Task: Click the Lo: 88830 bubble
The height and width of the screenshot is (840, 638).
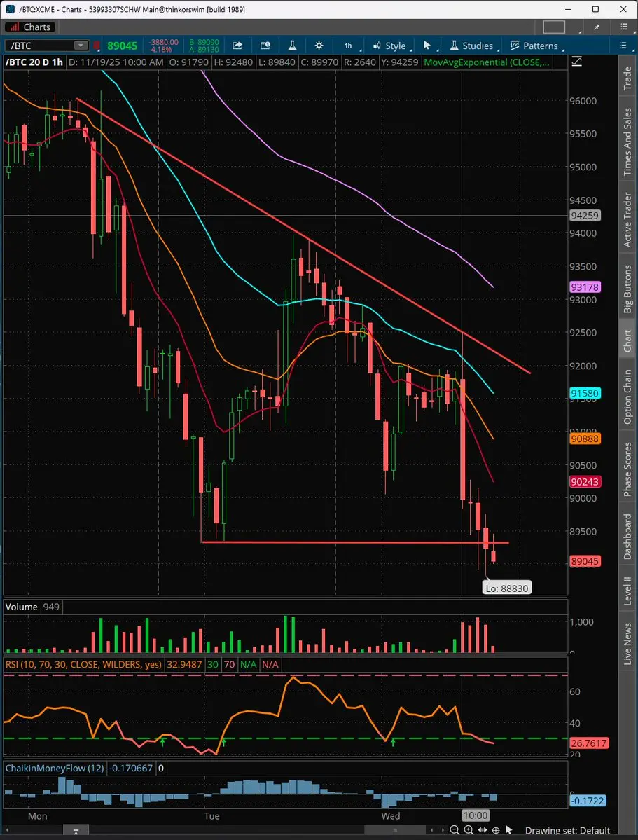Action: [x=507, y=588]
